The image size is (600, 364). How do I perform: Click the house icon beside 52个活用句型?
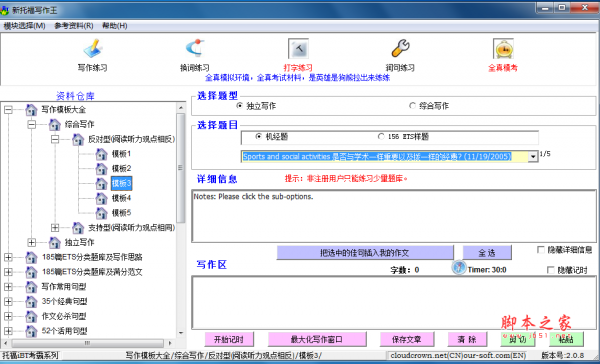pyautogui.click(x=31, y=331)
